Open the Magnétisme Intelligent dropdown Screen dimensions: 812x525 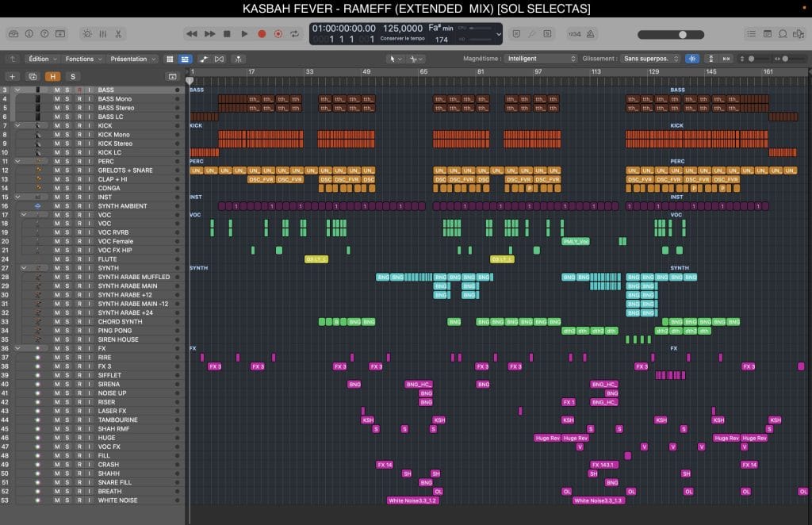[x=541, y=59]
